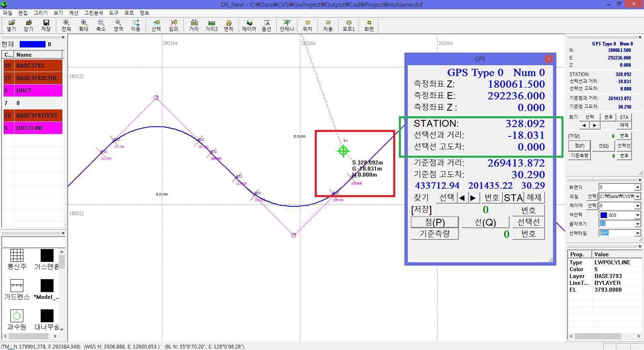Click 기준측량 button in GPS dialog
This screenshot has height=350, width=644.
(435, 234)
